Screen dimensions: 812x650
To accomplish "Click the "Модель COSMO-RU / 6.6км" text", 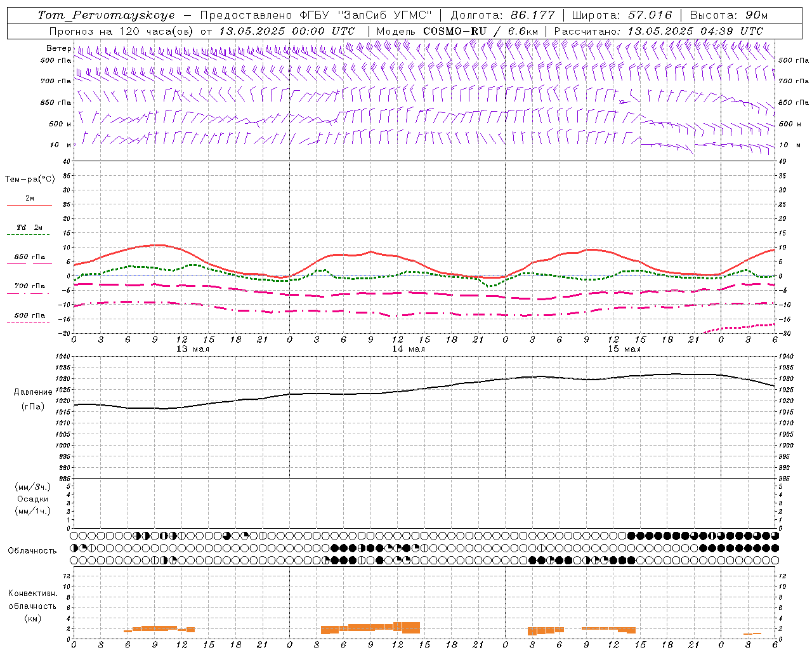I will (x=457, y=31).
